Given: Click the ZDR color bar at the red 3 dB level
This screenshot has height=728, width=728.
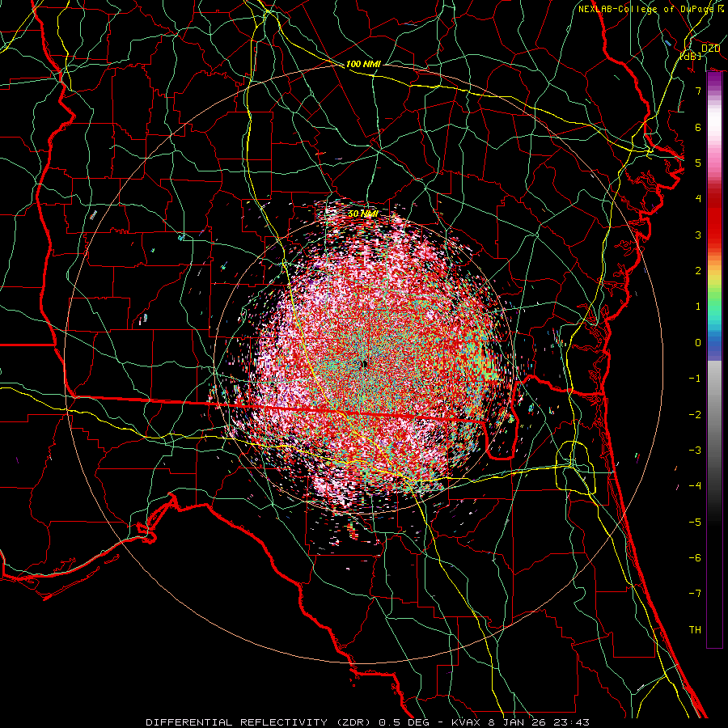Looking at the screenshot, I should [x=714, y=235].
